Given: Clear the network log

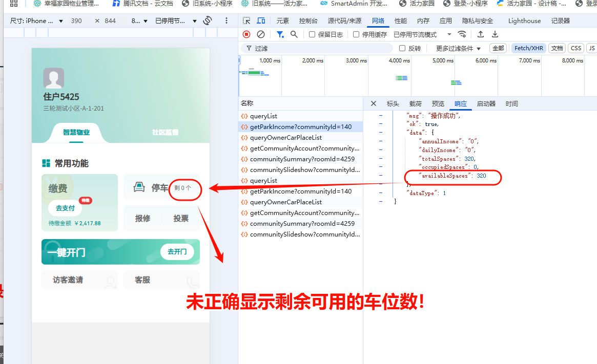Looking at the screenshot, I should point(261,34).
